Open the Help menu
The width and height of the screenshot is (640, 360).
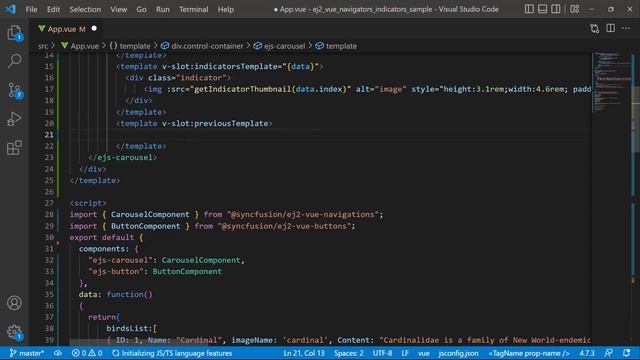click(x=226, y=9)
